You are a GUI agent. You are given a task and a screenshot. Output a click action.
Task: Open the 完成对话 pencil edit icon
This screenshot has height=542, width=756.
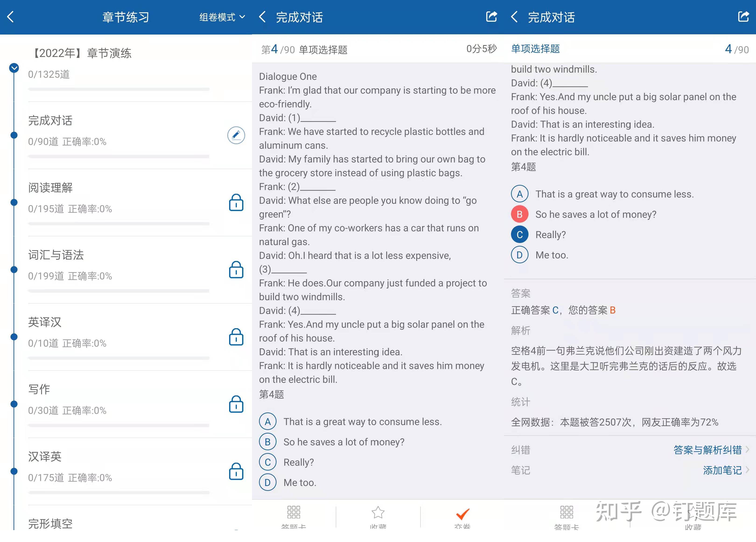pos(236,135)
